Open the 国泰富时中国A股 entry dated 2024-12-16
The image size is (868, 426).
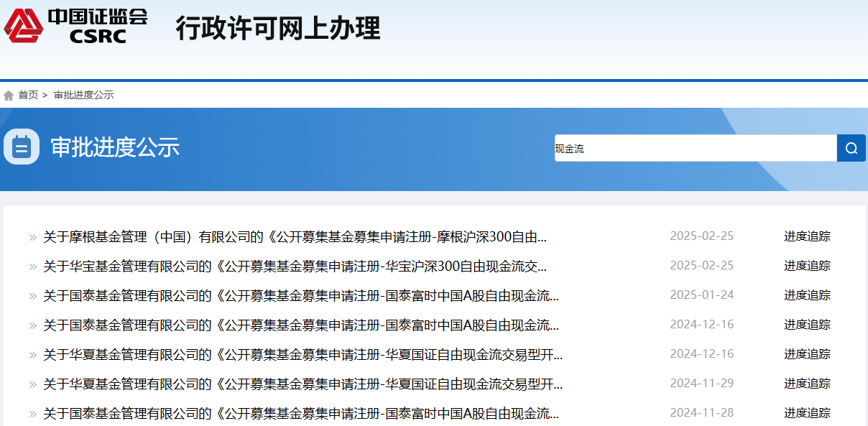[x=301, y=325]
